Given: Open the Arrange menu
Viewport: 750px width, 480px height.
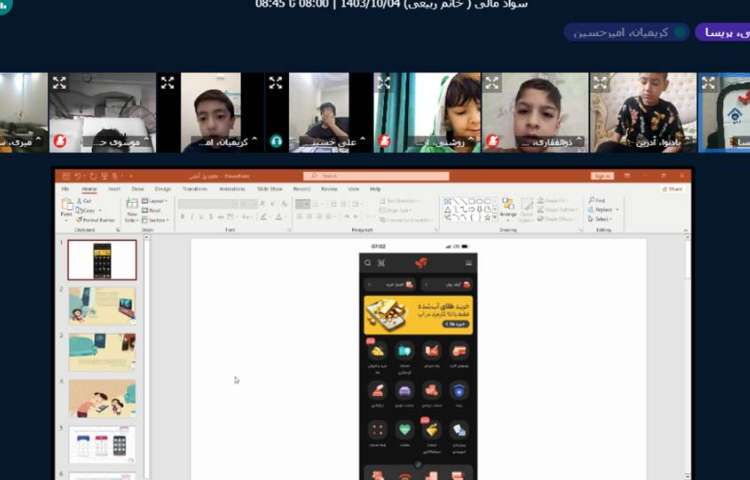Looking at the screenshot, I should (508, 209).
